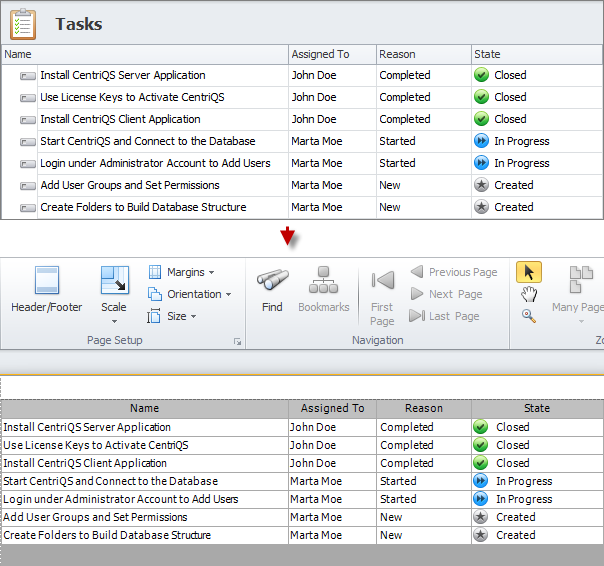Click preview Closed icon for Install Server row
The width and height of the screenshot is (604, 566).
click(x=480, y=427)
